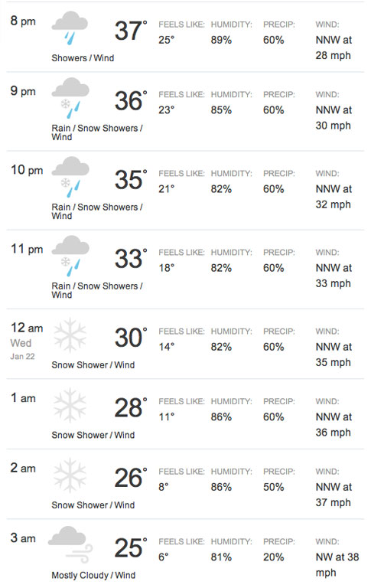Screen dimensions: 371x588
Task: Click the 2 am snowflake icon
Action: [70, 475]
